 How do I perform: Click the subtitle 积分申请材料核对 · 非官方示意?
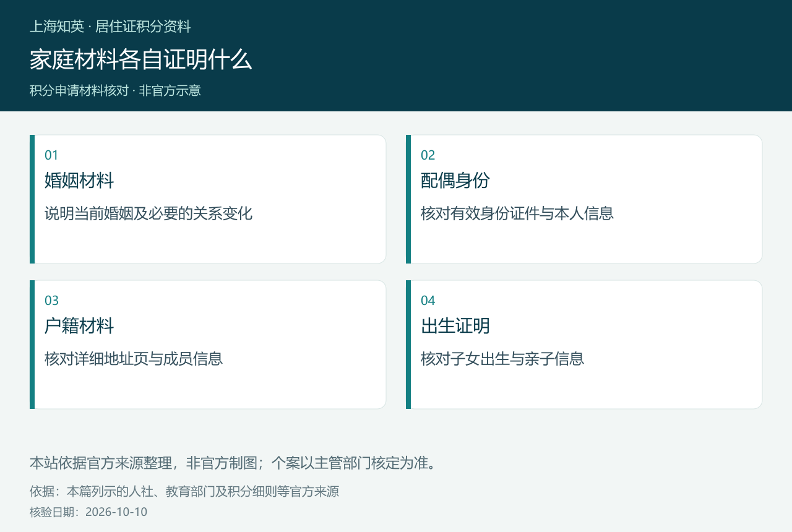[115, 90]
